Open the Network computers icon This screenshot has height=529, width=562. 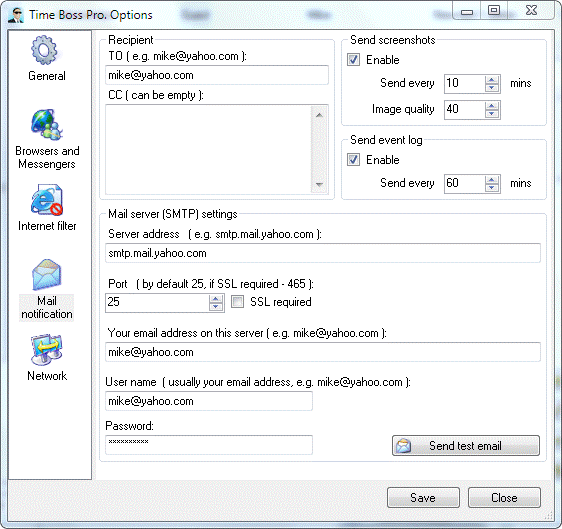tap(47, 349)
